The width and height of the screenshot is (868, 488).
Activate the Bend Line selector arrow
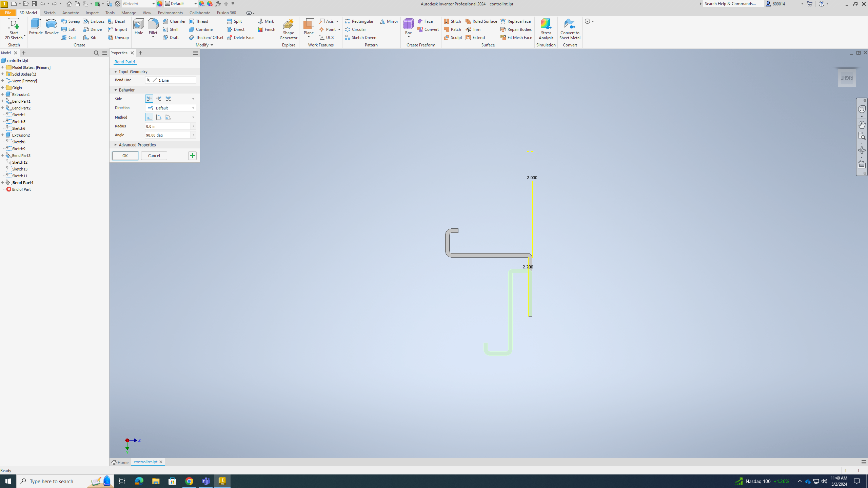pyautogui.click(x=149, y=80)
